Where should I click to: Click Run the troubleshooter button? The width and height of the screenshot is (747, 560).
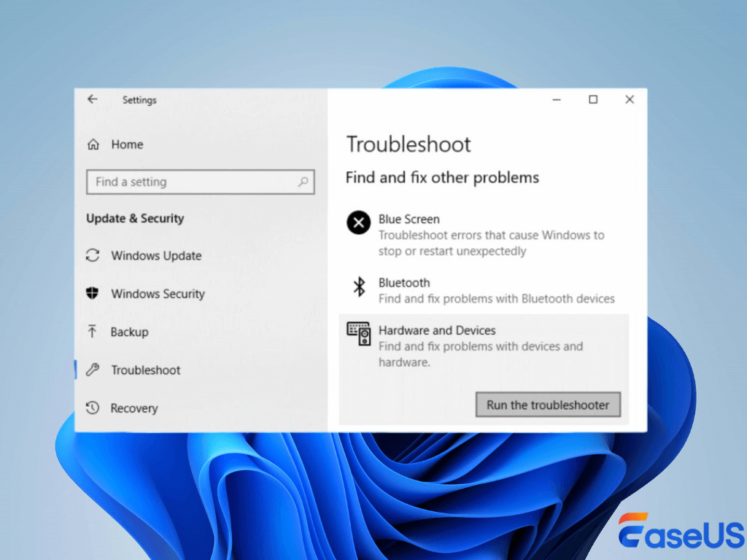pos(548,405)
